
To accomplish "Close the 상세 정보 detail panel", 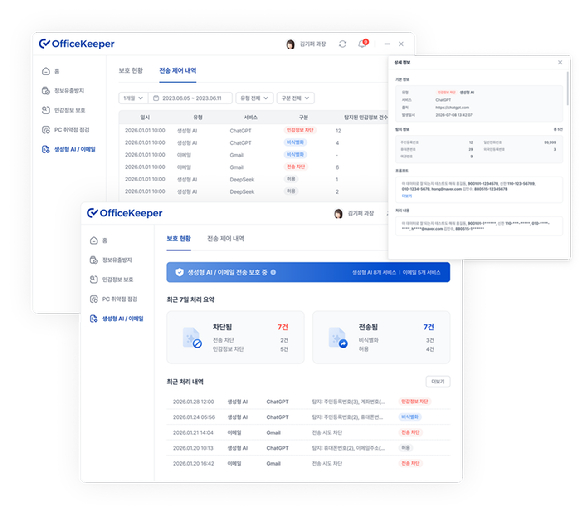I will [x=560, y=62].
